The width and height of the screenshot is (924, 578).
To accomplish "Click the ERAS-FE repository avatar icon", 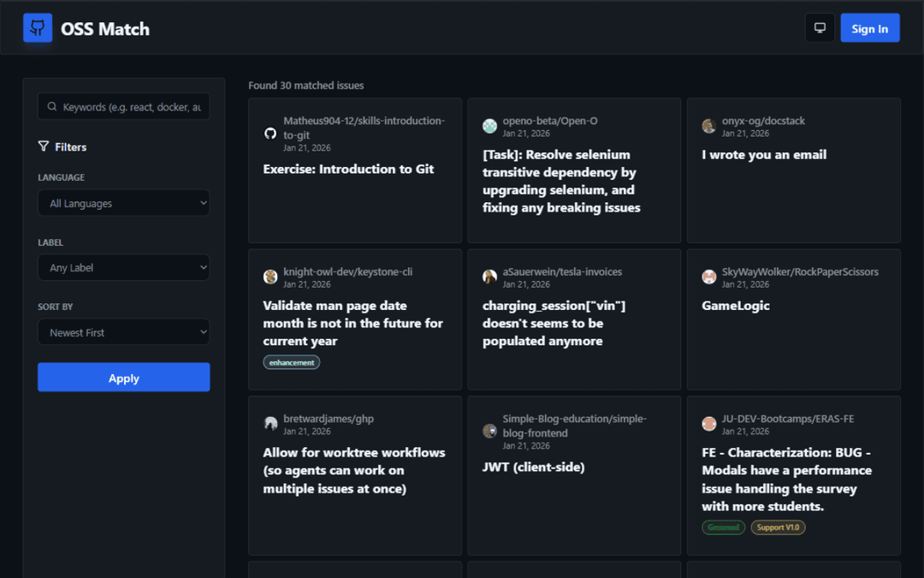I will 708,423.
